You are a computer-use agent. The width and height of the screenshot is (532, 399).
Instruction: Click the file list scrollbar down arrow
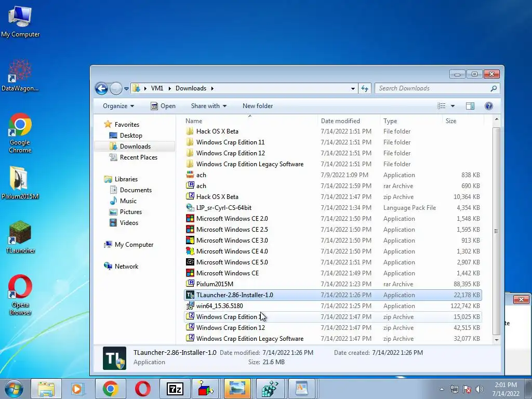click(497, 340)
